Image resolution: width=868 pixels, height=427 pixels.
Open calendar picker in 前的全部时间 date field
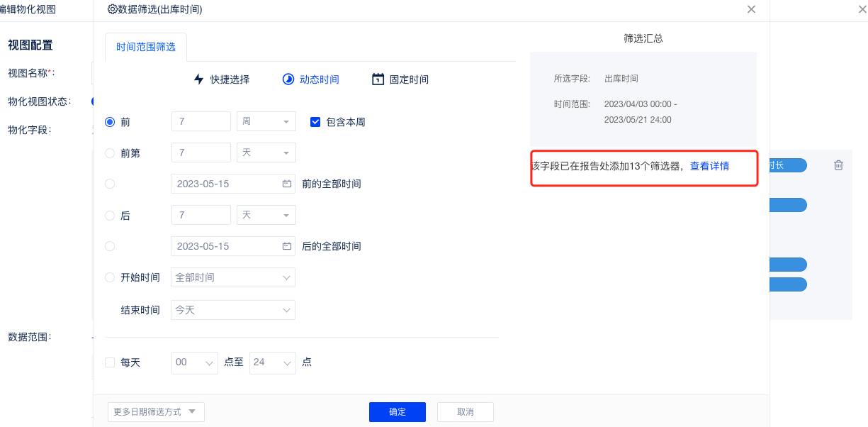[287, 184]
